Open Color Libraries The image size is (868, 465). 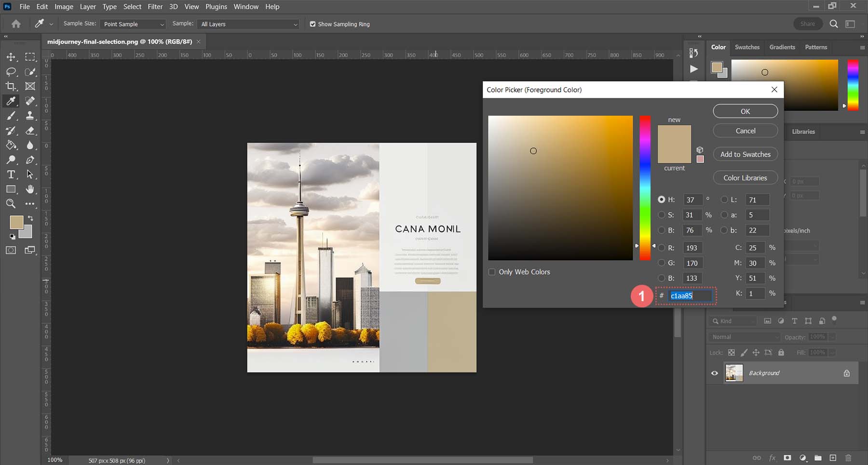click(745, 177)
